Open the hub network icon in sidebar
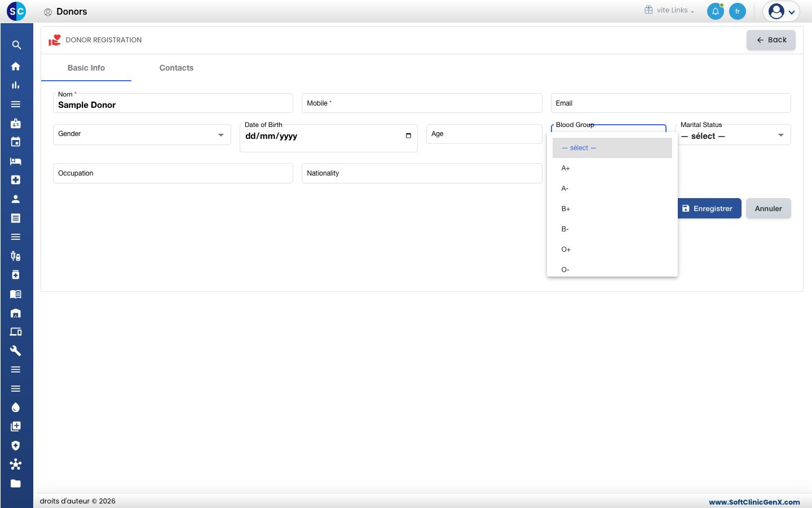812x508 pixels. point(16,464)
